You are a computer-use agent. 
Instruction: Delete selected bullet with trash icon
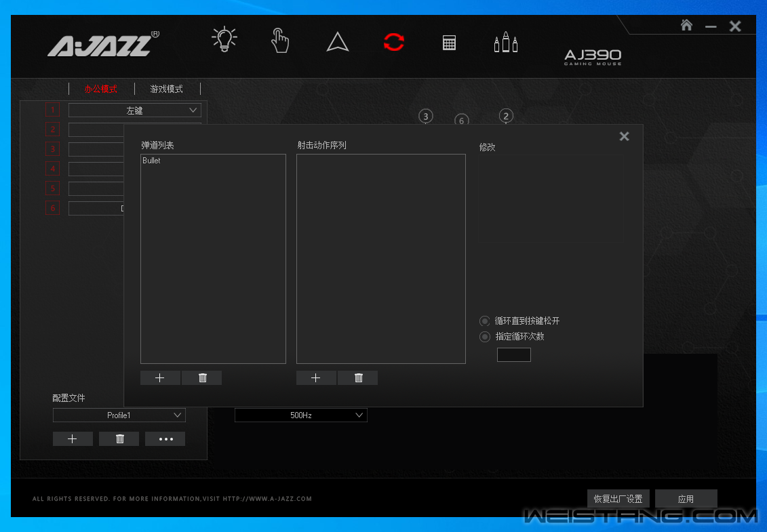tap(202, 378)
